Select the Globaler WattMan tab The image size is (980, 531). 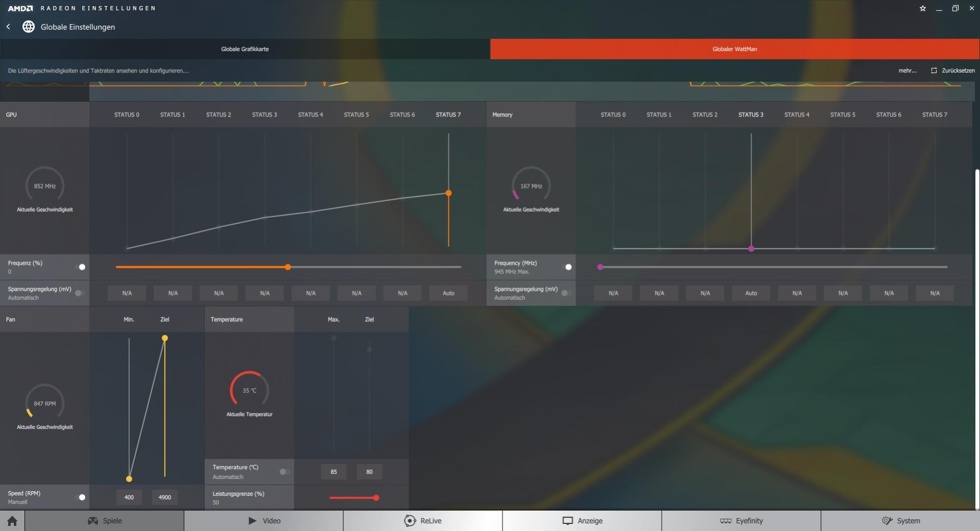[x=735, y=49]
